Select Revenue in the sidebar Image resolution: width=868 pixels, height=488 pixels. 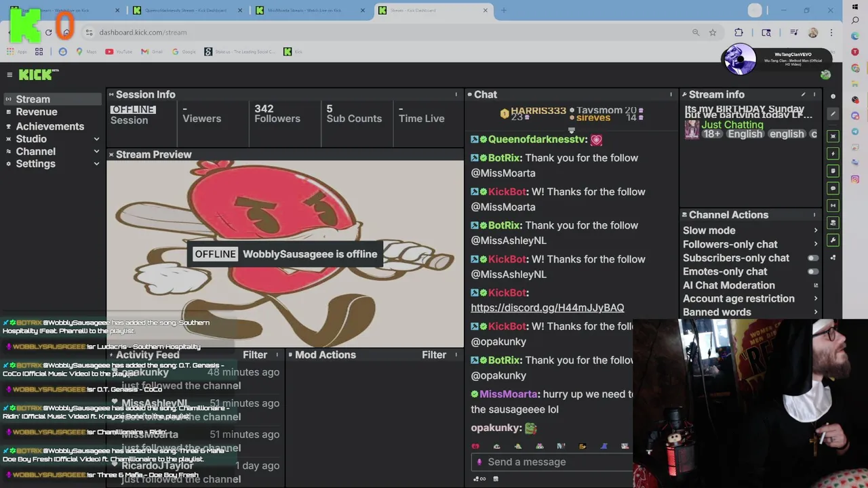[x=37, y=112]
